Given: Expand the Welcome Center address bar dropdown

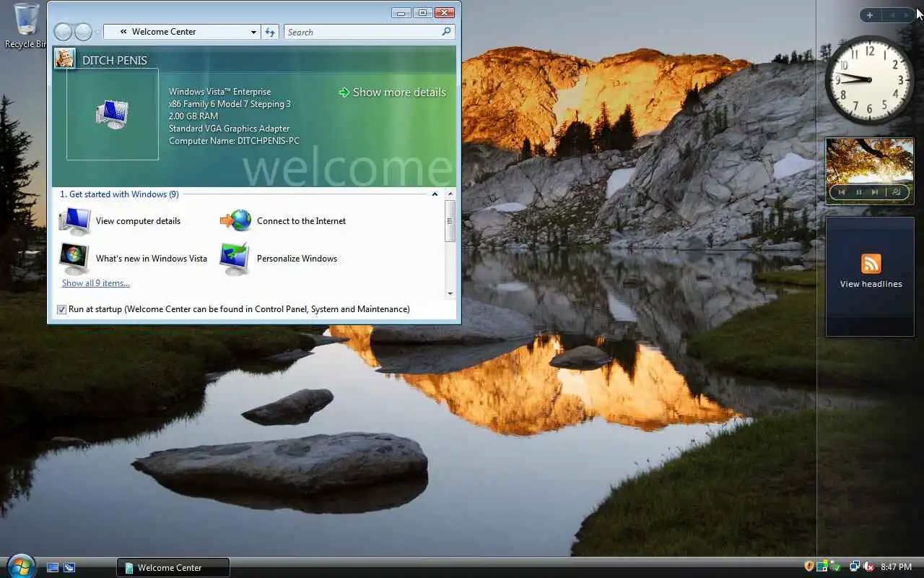Looking at the screenshot, I should pos(253,32).
